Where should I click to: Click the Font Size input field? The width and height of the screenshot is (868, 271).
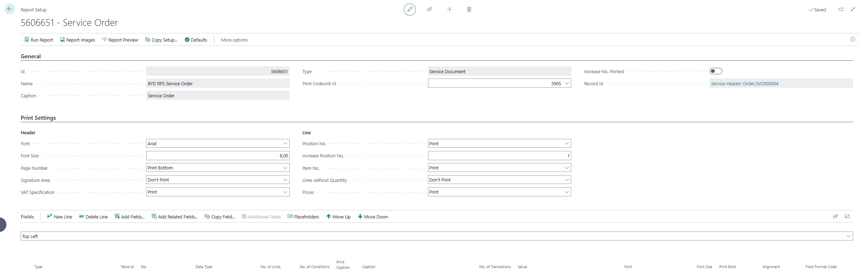218,156
